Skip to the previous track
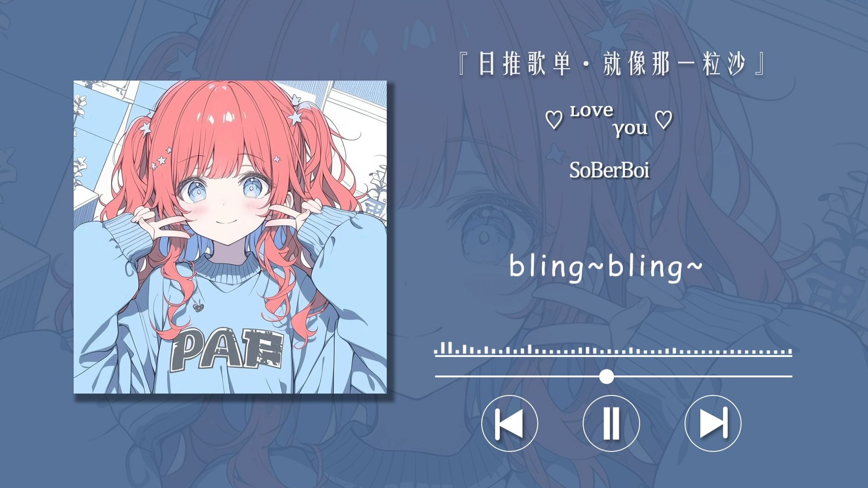This screenshot has height=488, width=868. point(509,423)
